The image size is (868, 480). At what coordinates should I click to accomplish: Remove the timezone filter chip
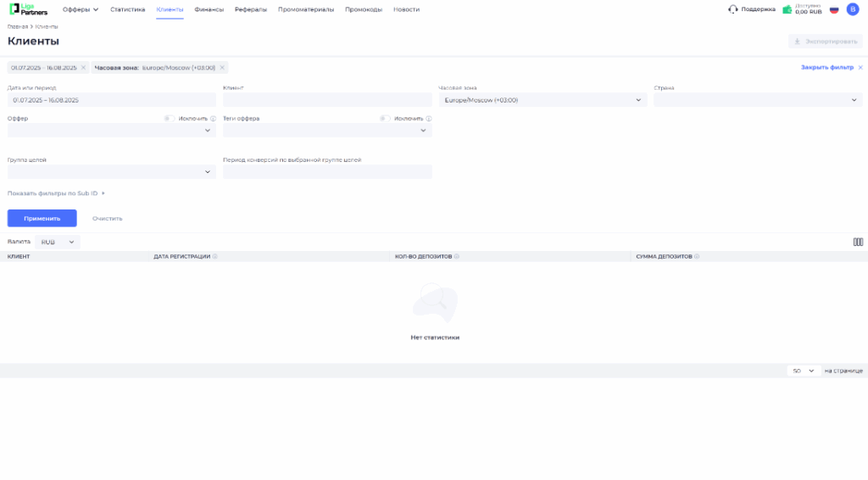click(222, 68)
